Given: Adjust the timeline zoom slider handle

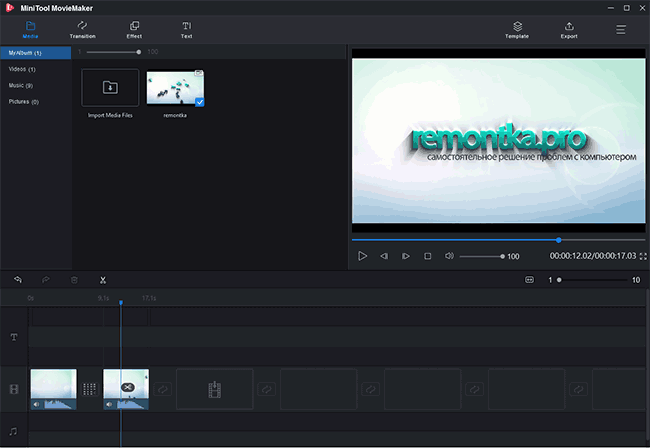Looking at the screenshot, I should click(559, 280).
